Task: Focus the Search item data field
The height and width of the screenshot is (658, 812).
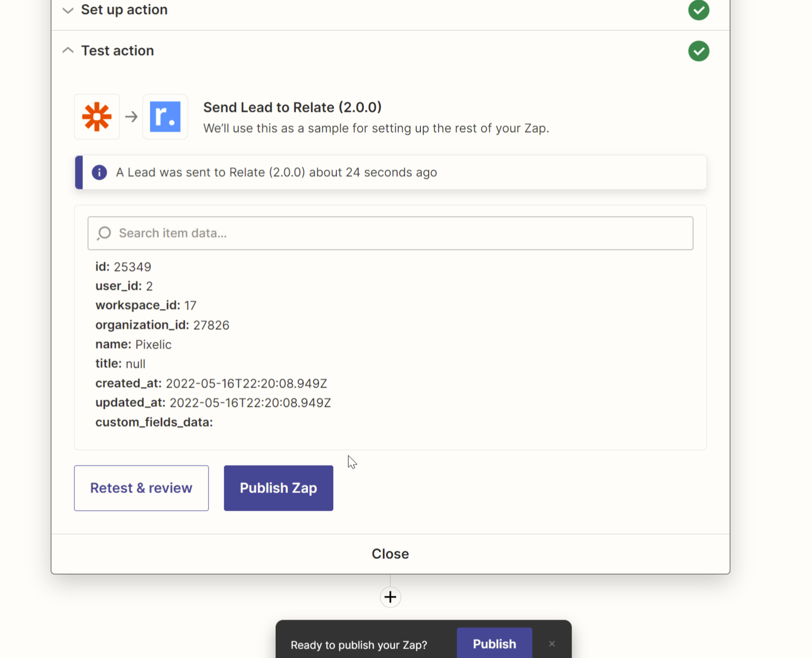Action: (x=390, y=233)
